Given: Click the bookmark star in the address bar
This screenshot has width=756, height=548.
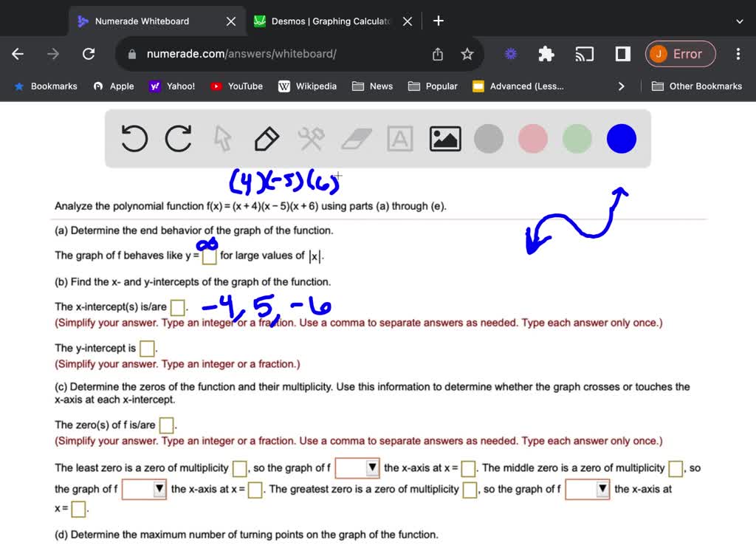Looking at the screenshot, I should click(x=467, y=54).
